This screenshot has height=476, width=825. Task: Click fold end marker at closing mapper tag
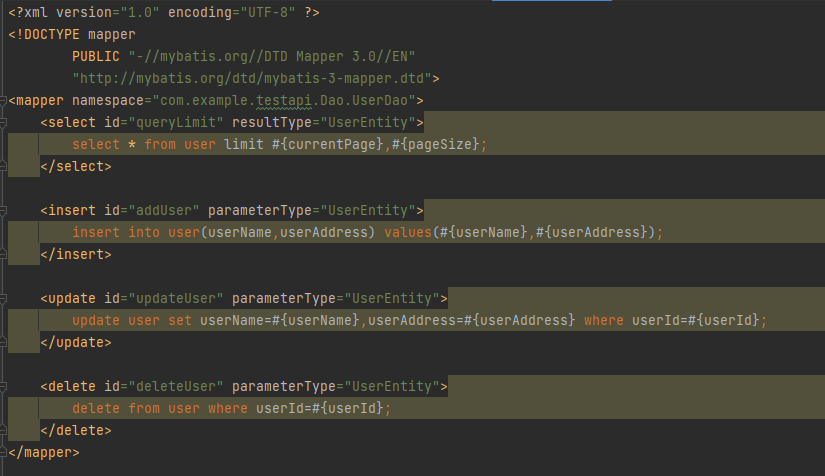pyautogui.click(x=4, y=452)
